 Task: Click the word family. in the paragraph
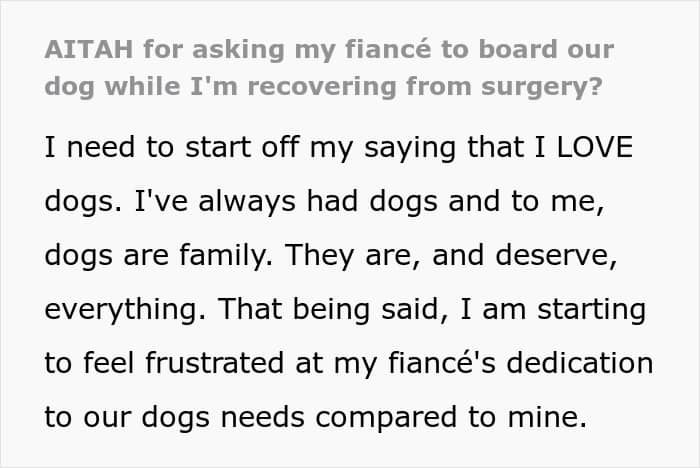tap(226, 255)
